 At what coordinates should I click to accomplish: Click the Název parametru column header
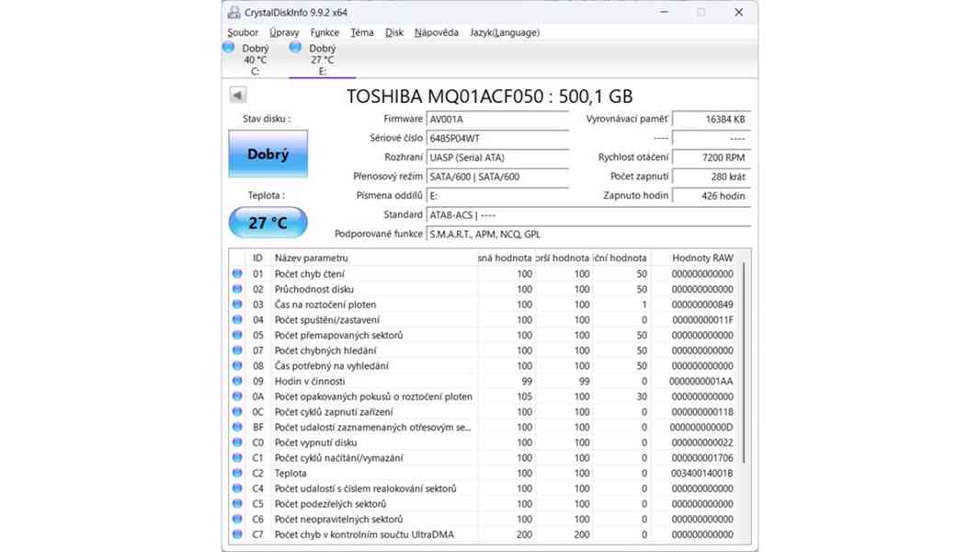click(374, 258)
